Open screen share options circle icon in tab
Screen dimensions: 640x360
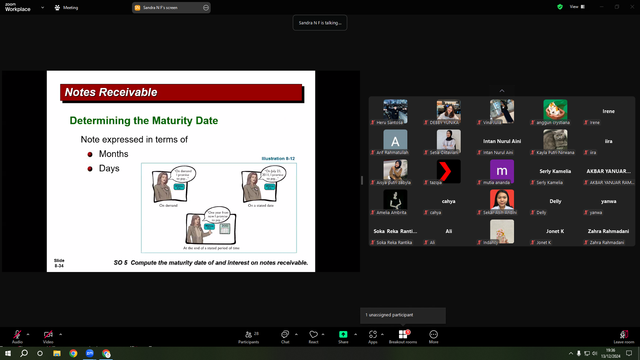coord(206,7)
